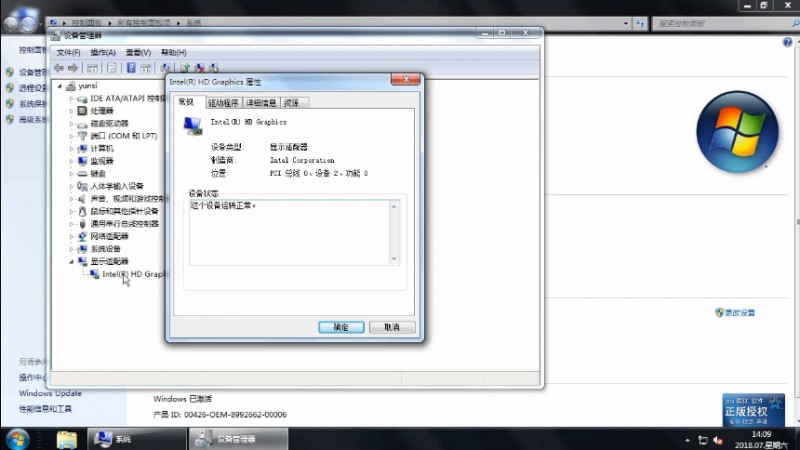Click Uninstall device red-X toolbar icon
This screenshot has height=450, width=800.
click(199, 68)
